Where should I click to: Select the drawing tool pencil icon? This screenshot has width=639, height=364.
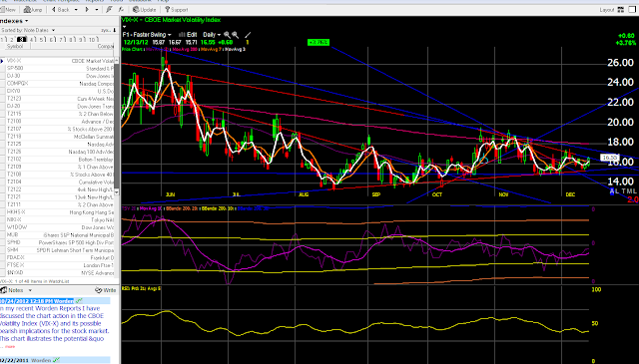(x=248, y=35)
